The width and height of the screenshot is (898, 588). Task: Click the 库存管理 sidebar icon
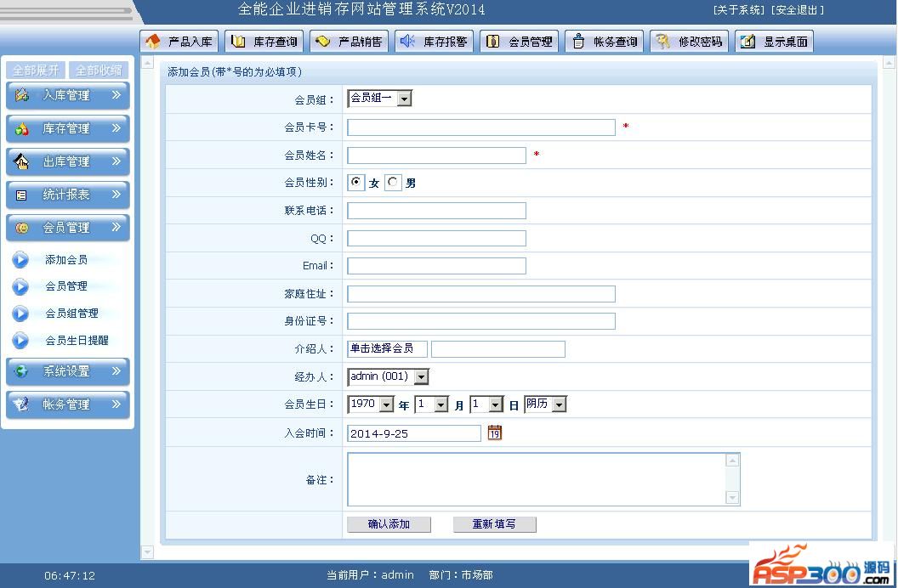pyautogui.click(x=22, y=128)
